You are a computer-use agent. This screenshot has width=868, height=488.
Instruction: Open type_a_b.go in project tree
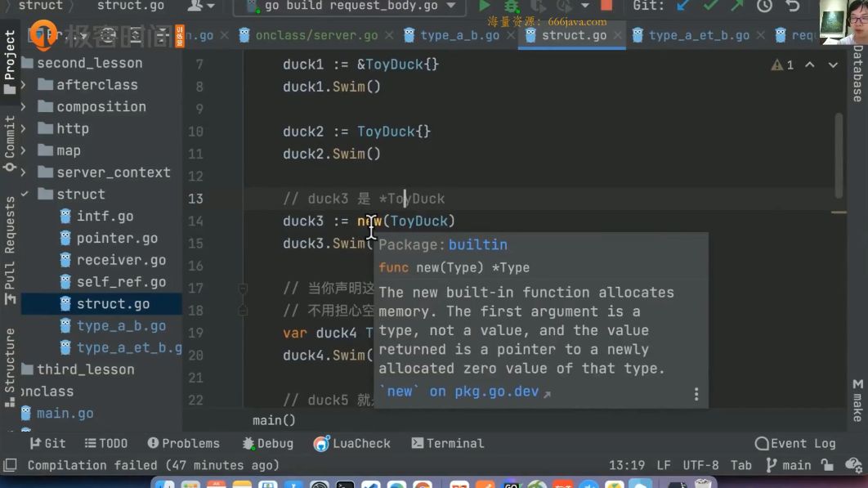[x=121, y=325]
